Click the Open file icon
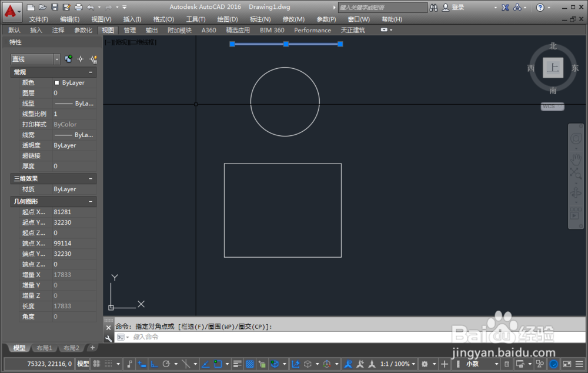588x373 pixels. [x=43, y=7]
